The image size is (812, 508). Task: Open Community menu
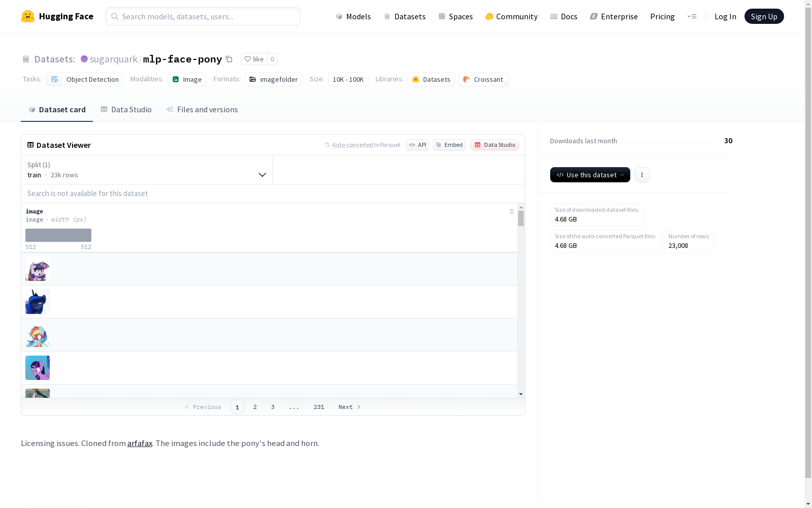[x=511, y=16]
